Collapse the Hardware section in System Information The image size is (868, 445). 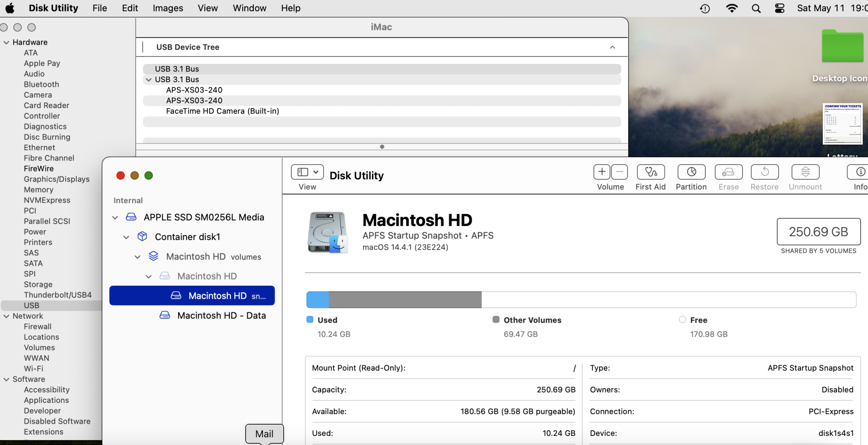pyautogui.click(x=7, y=43)
